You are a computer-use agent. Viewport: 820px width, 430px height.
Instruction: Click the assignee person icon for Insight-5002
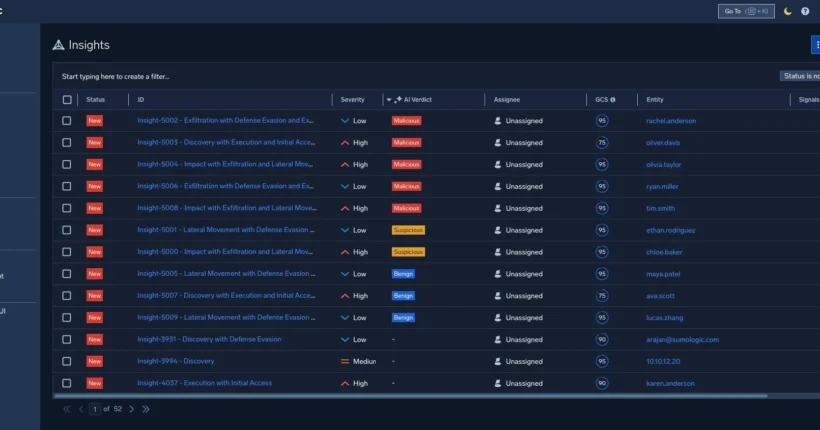[497, 121]
